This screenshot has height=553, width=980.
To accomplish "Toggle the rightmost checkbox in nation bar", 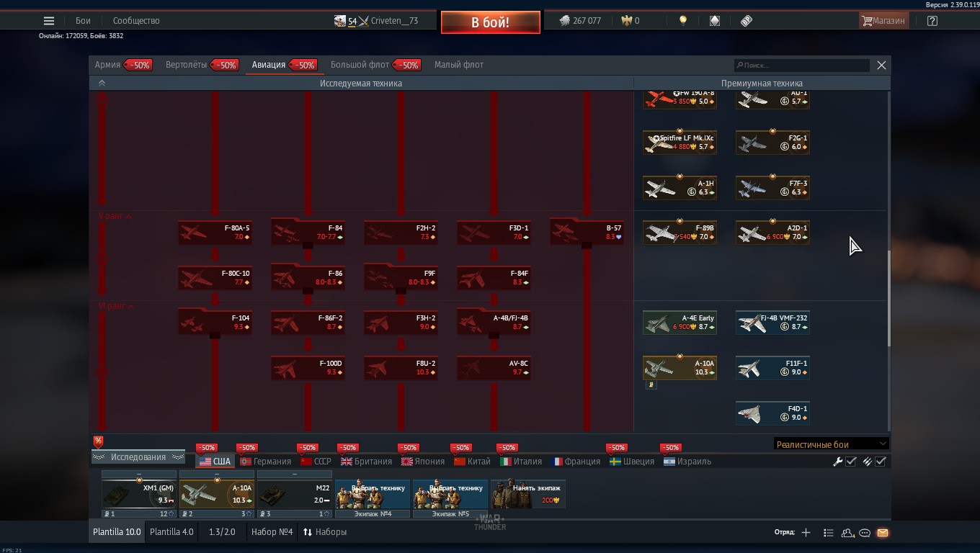I will pos(881,462).
